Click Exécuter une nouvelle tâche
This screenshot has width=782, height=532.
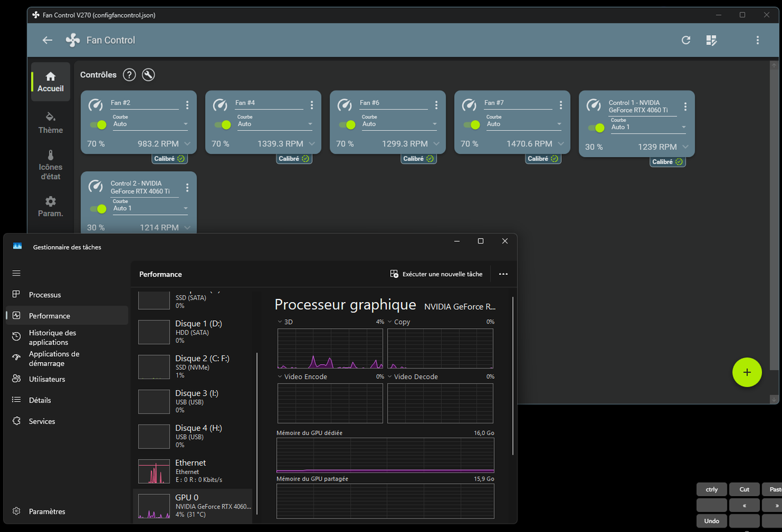coord(436,274)
